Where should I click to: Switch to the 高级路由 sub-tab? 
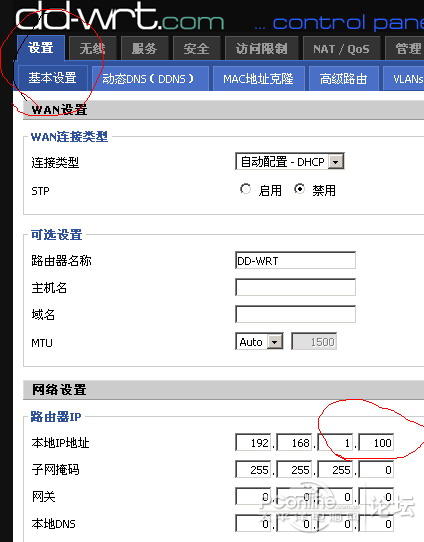[x=343, y=79]
